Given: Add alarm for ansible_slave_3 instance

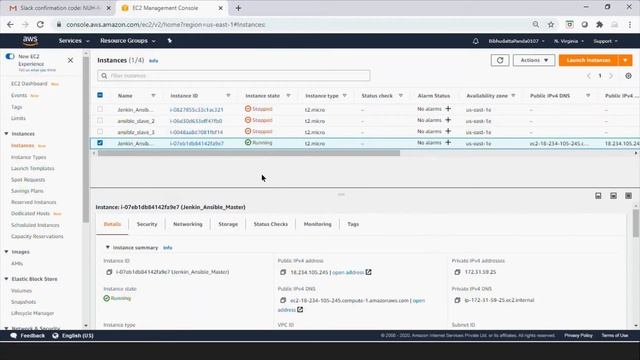Looking at the screenshot, I should pos(448,131).
